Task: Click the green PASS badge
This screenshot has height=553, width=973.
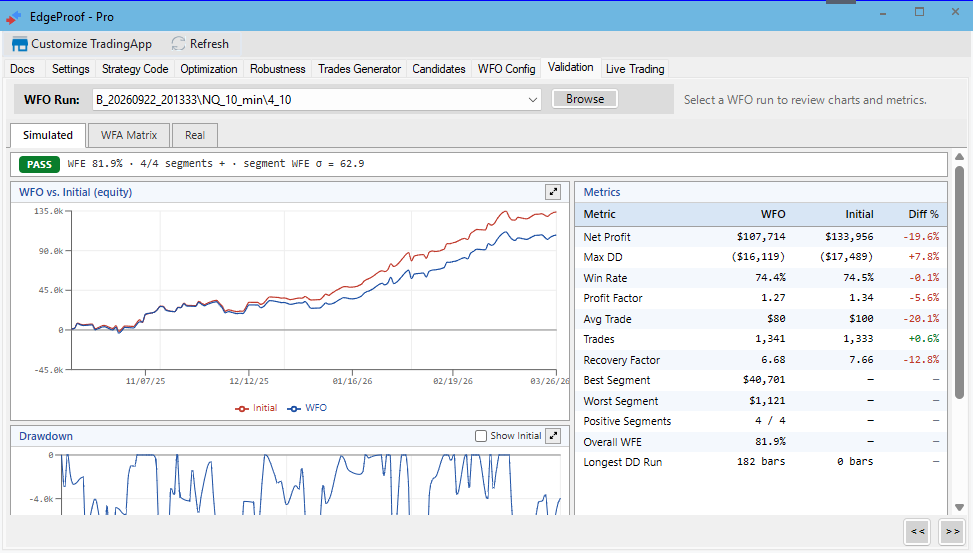Action: (x=39, y=164)
